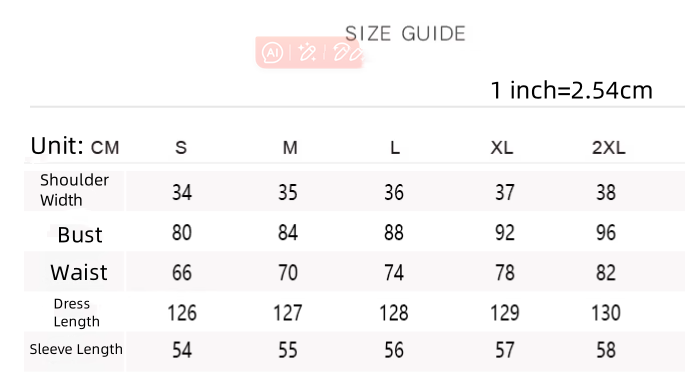Select the Sleeve Length value 57
Image resolution: width=685 pixels, height=392 pixels.
[505, 350]
